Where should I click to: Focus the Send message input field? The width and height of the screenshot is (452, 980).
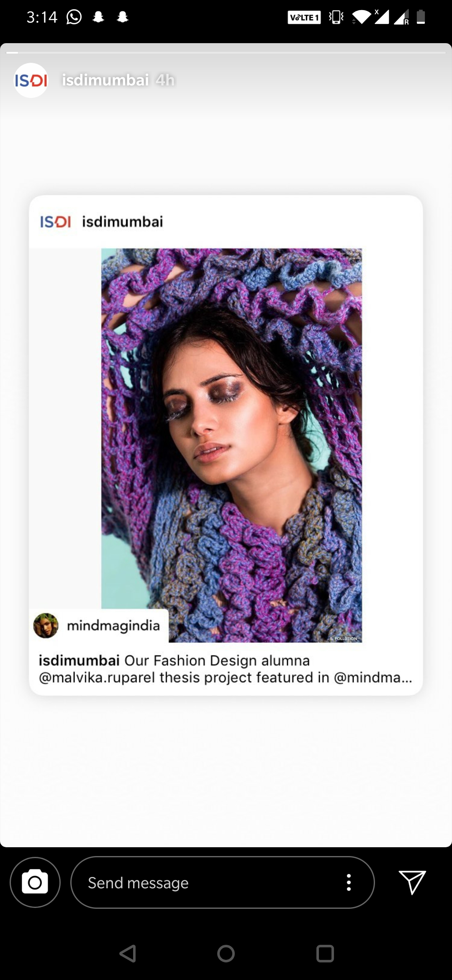(223, 882)
